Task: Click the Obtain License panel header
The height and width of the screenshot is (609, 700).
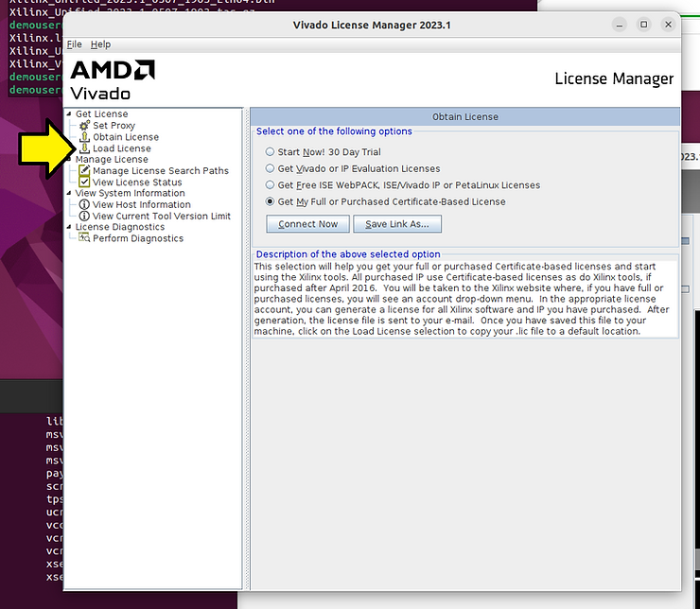Action: coord(464,116)
